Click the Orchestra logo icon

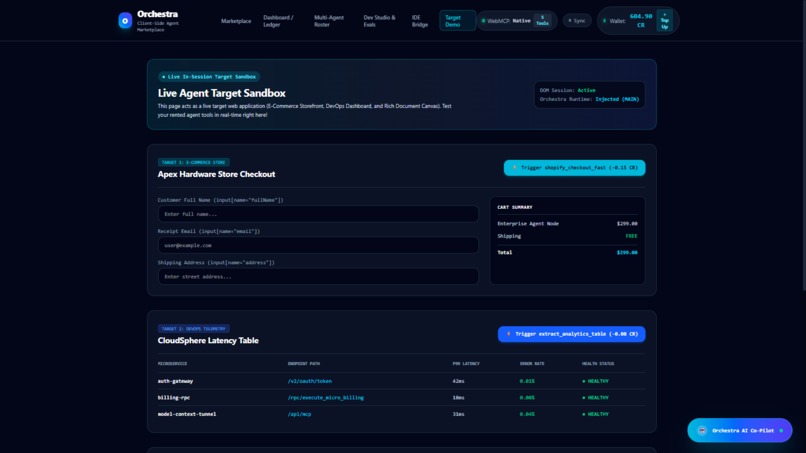tap(125, 21)
